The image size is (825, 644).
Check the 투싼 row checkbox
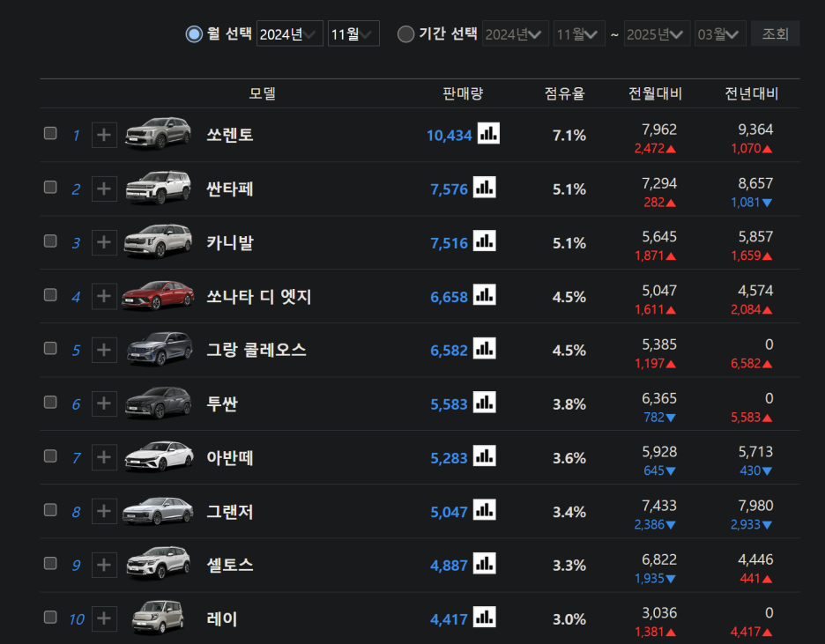coord(50,403)
